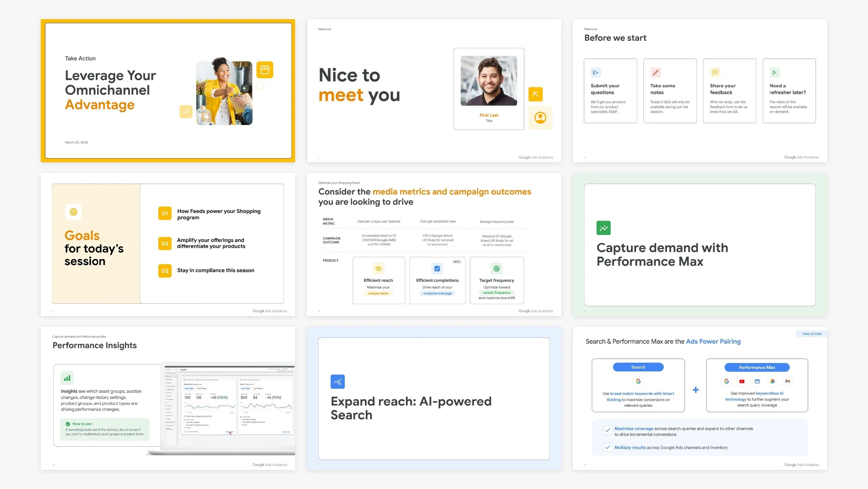Click the Google G icon under the Search pill
This screenshot has height=489, width=868.
click(x=639, y=381)
